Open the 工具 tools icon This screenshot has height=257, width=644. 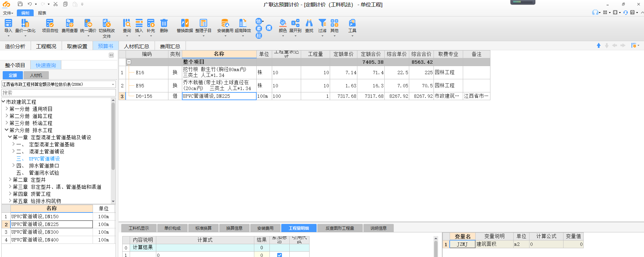[x=352, y=23]
